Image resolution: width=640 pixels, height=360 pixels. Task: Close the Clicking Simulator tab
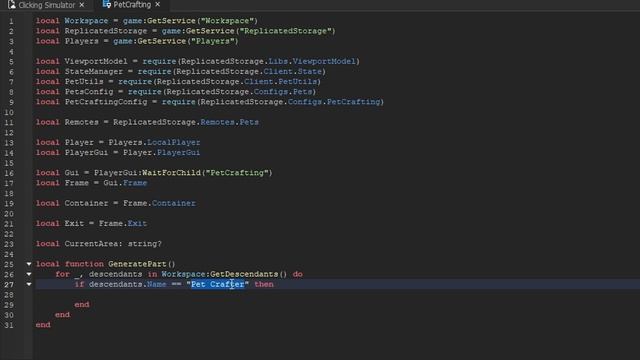coord(82,5)
